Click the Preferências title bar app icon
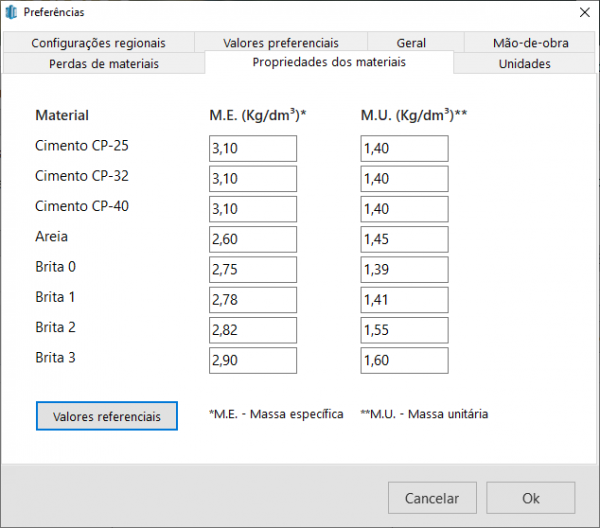 (x=12, y=12)
